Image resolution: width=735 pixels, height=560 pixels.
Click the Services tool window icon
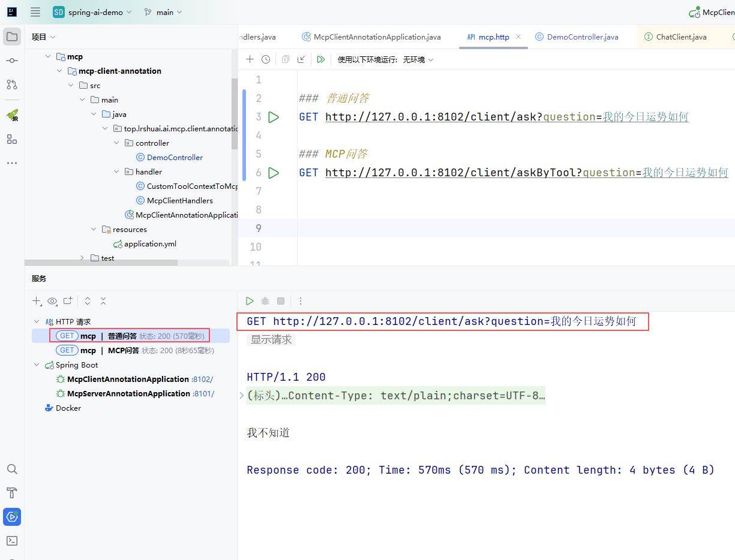tap(12, 516)
